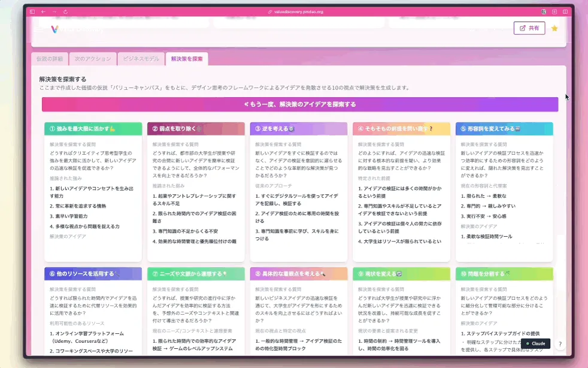Select text 素早い学習能力

click(72, 216)
